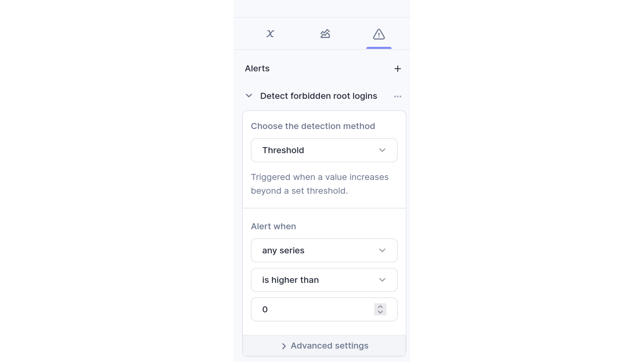Expand the detection method dropdown
Viewport: 644px width, 362px height.
[x=324, y=150]
